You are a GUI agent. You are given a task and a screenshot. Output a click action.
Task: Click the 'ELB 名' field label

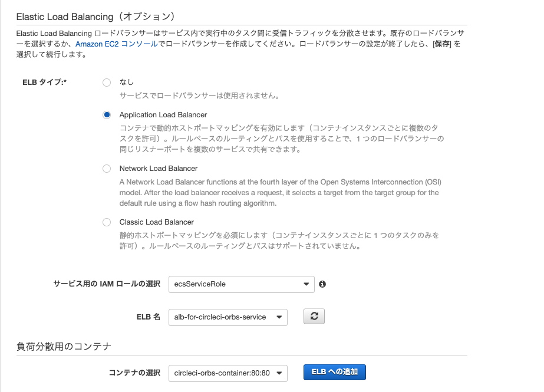(x=149, y=317)
